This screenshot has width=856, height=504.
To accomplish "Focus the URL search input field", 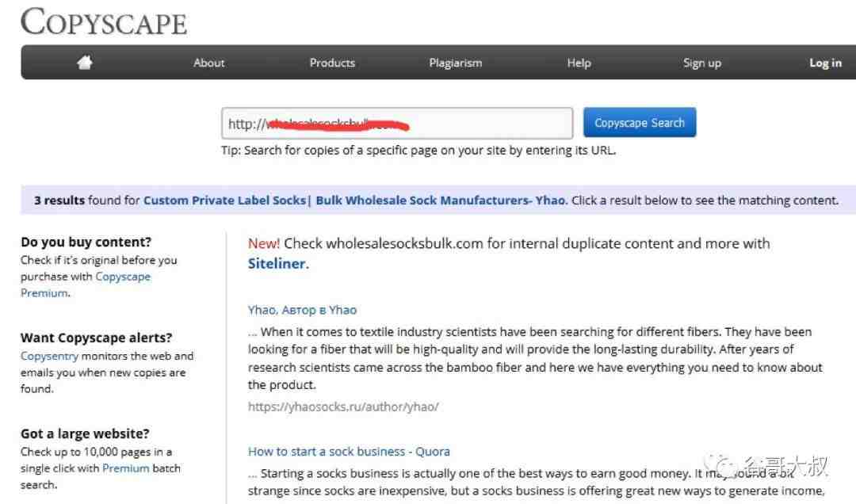I will point(397,124).
